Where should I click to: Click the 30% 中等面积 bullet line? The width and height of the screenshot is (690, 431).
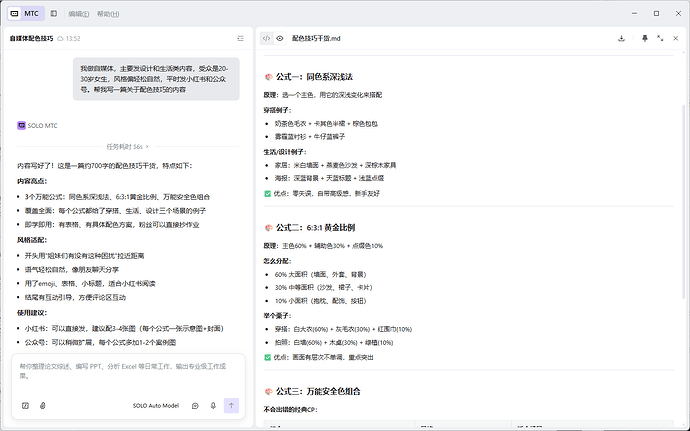coord(323,287)
